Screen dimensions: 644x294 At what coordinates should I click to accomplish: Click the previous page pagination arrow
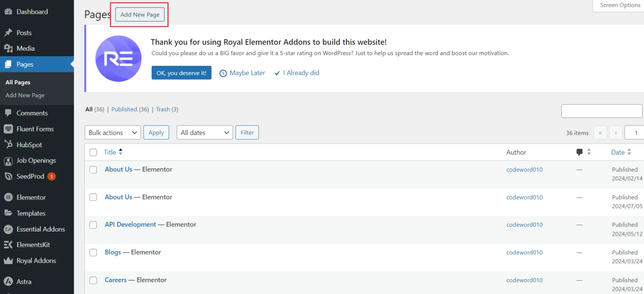tap(616, 133)
